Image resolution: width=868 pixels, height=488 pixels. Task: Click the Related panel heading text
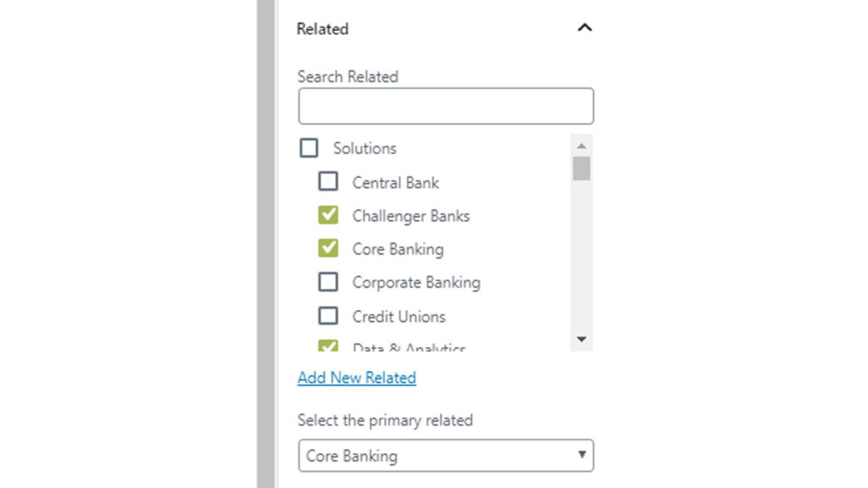point(322,29)
